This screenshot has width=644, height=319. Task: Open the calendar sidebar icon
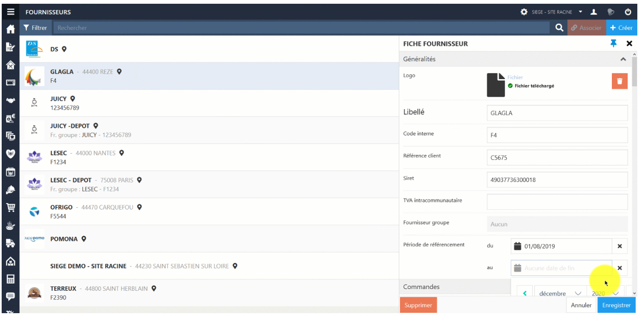click(x=10, y=172)
